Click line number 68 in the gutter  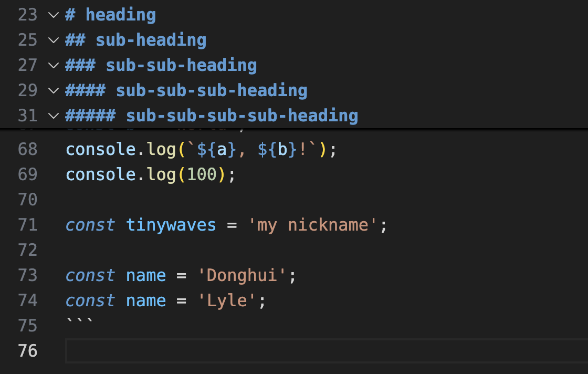pos(27,149)
